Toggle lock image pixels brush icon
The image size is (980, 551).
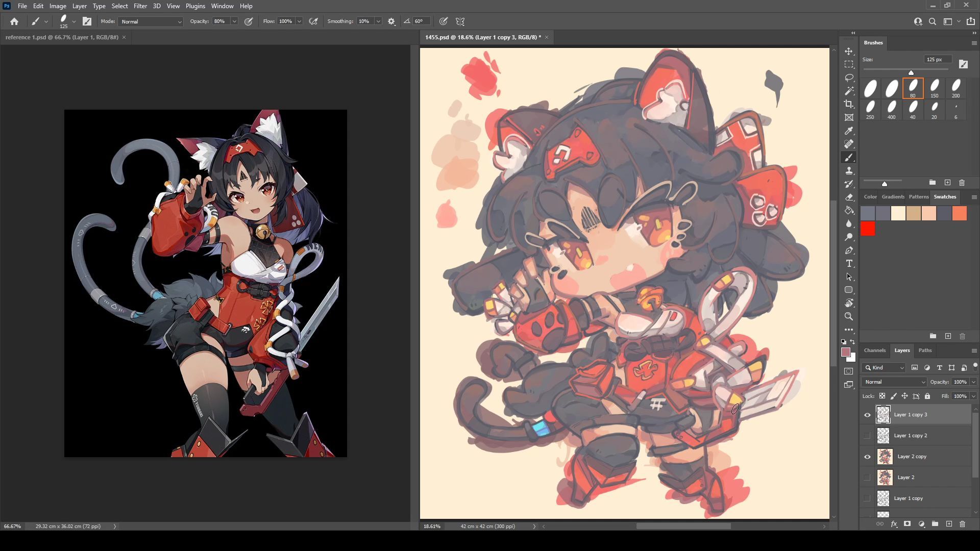click(x=893, y=396)
